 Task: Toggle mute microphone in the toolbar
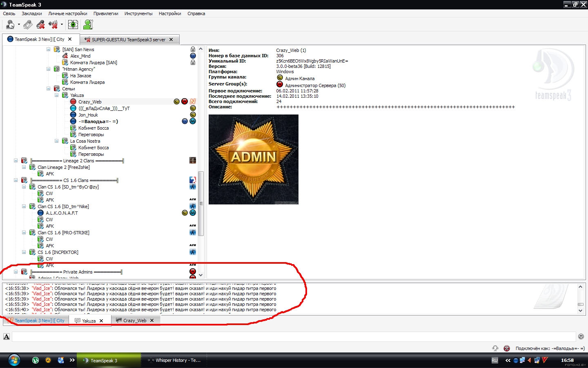pos(40,25)
